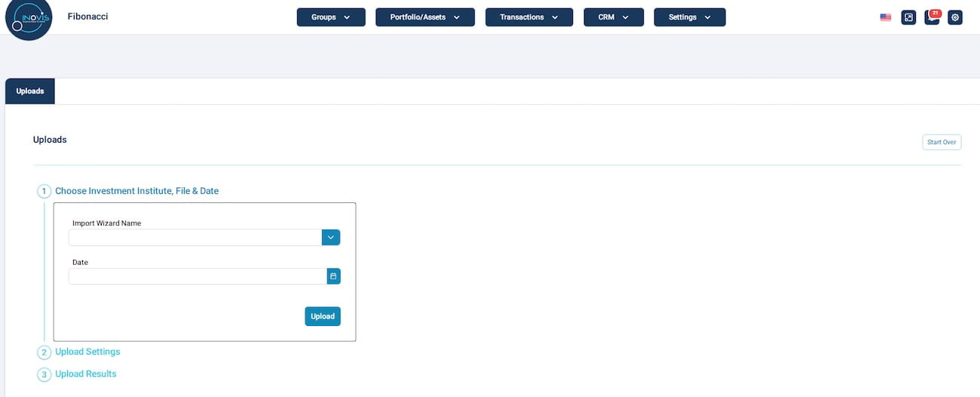Expand the Portfolio/Assets menu
Screen dimensions: 980x397
coord(425,17)
